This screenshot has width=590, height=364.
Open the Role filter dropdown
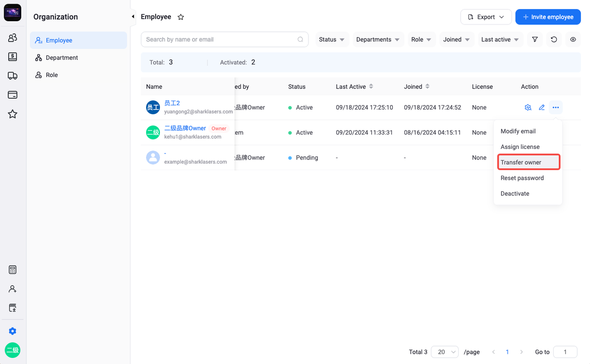pos(421,40)
